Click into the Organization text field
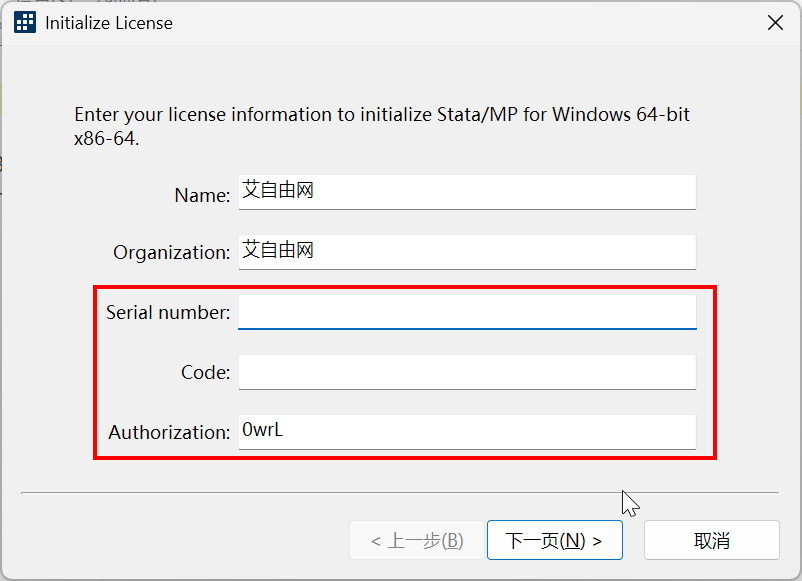Image resolution: width=802 pixels, height=581 pixels. [x=466, y=251]
